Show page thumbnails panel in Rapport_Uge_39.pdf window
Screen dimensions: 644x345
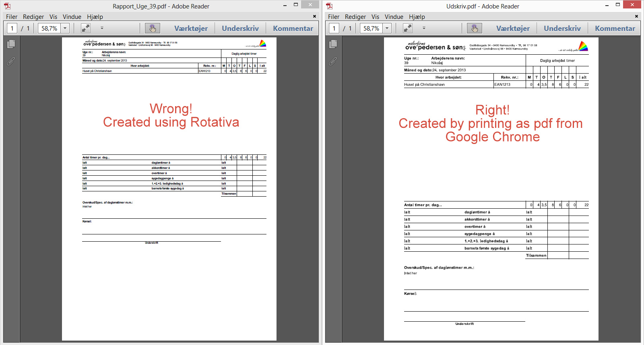click(x=11, y=44)
